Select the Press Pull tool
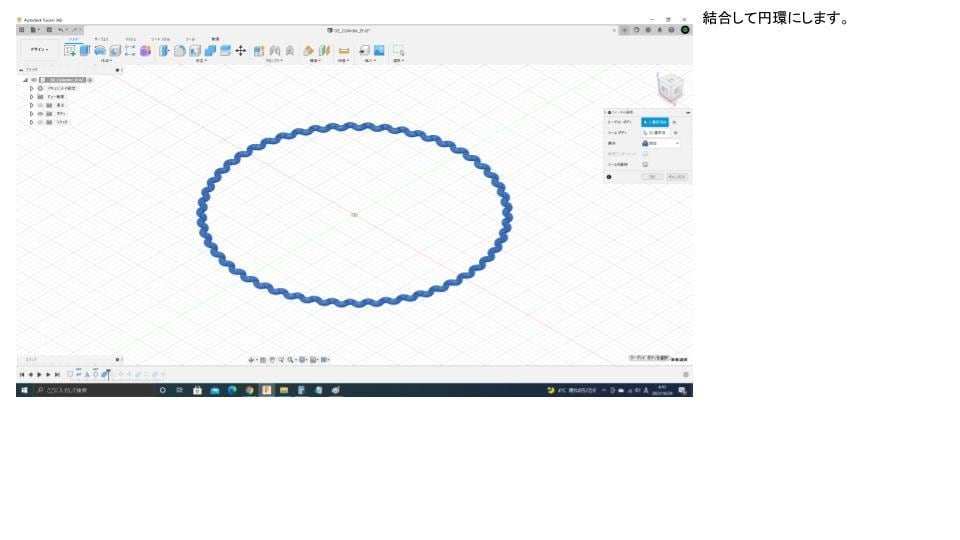Image resolution: width=960 pixels, height=540 pixels. click(x=164, y=51)
